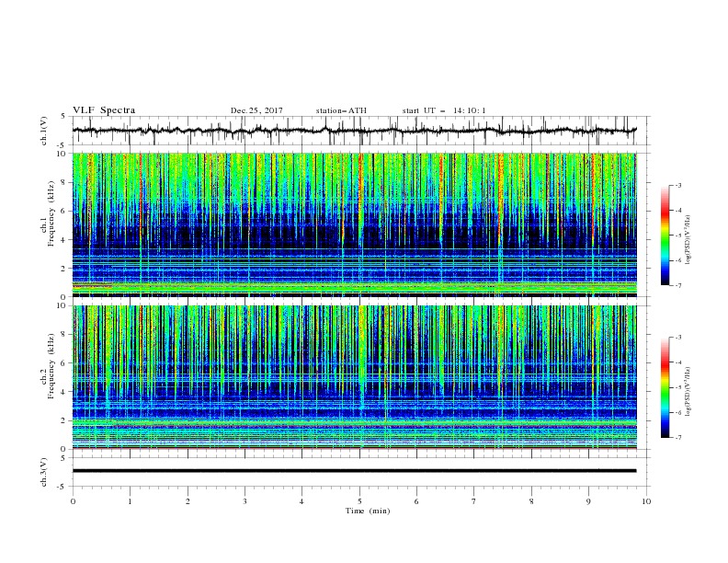Click the 'station=ATH' header label
The width and height of the screenshot is (728, 563).
341,110
